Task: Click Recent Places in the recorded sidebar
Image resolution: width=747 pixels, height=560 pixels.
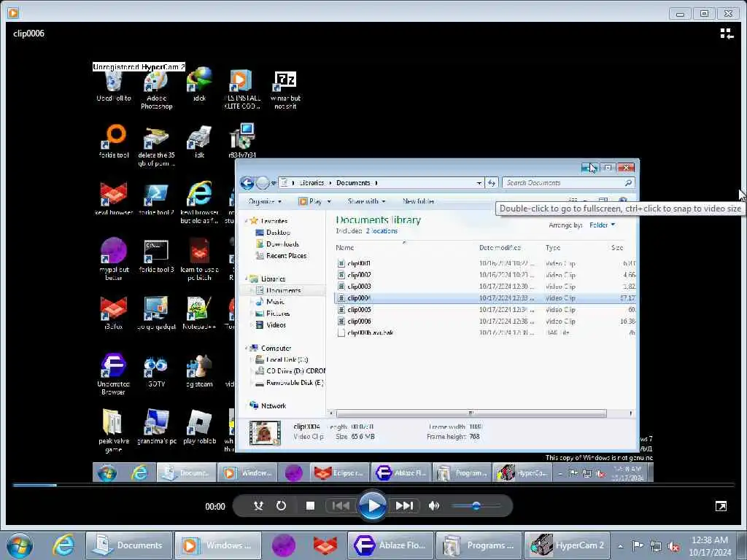Action: click(286, 256)
